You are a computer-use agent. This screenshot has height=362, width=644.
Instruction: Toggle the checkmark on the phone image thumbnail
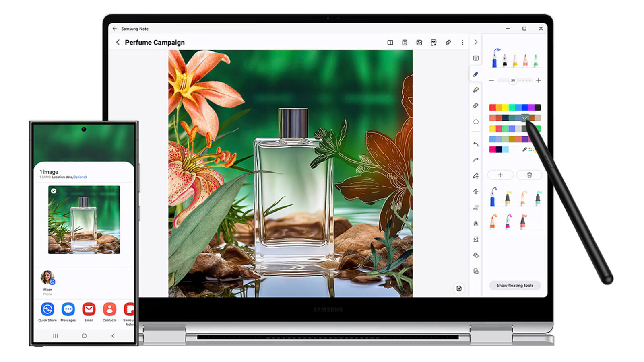(54, 191)
